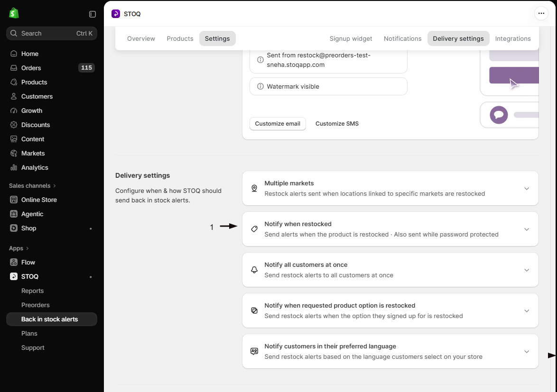Expand requested product option restocked chevron

(x=527, y=311)
